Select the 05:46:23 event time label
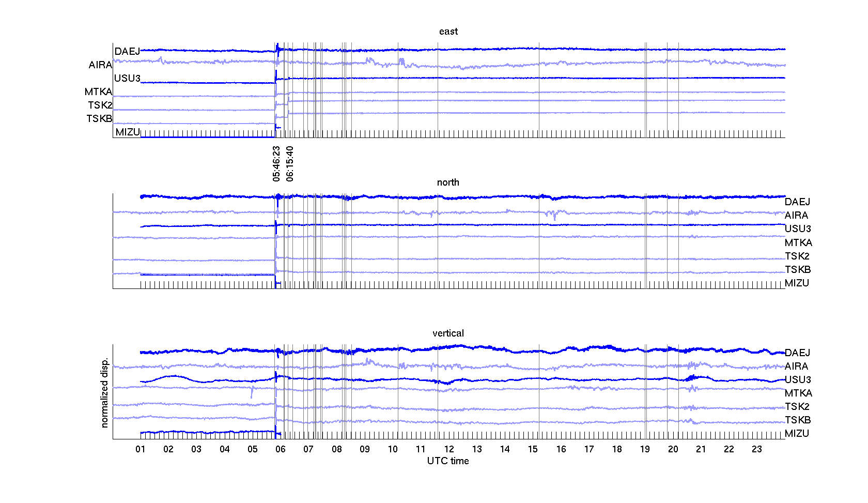 point(276,163)
